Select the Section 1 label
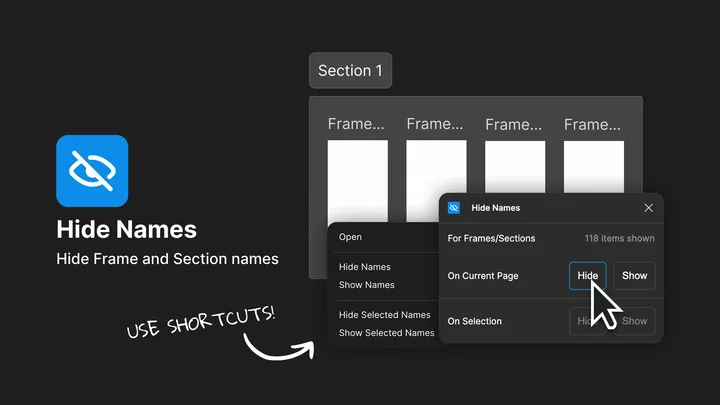Screen dimensions: 720x405 350,71
